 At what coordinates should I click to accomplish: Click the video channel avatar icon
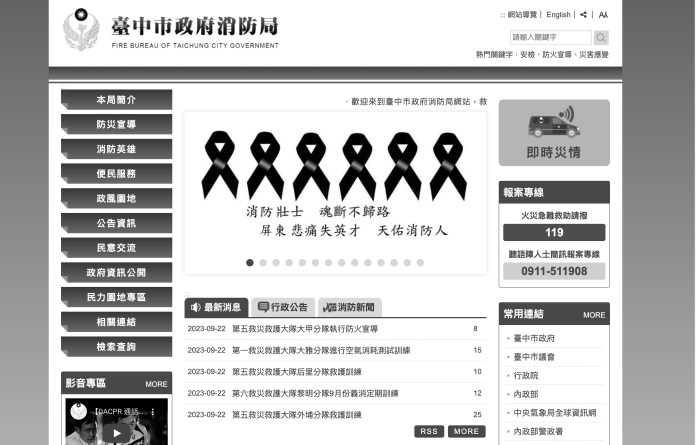(x=79, y=412)
